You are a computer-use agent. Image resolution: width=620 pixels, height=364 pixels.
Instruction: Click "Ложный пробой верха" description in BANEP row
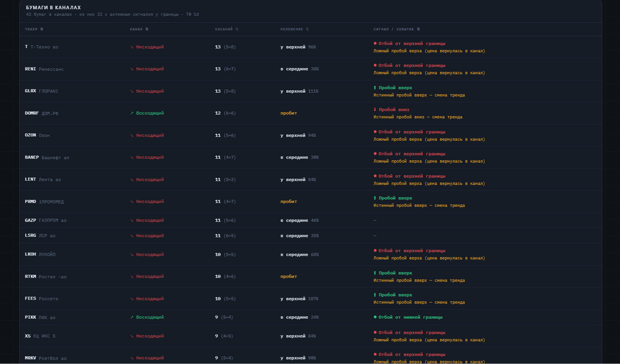pos(429,161)
